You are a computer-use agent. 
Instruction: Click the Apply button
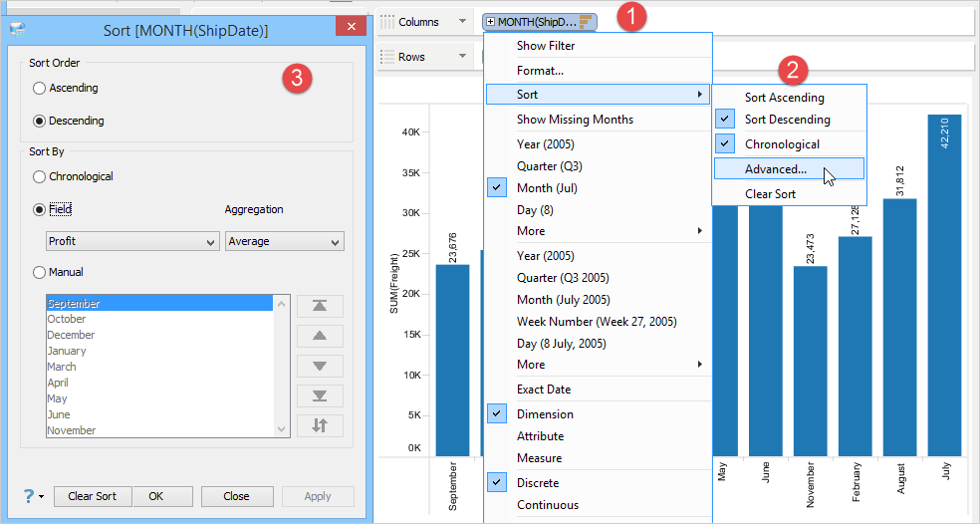click(x=318, y=496)
